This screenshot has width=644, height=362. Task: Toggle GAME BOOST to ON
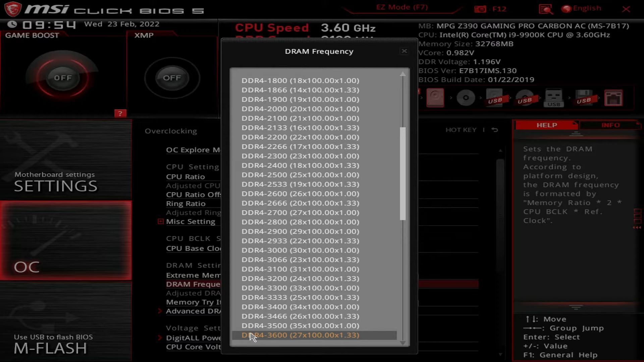tap(63, 77)
